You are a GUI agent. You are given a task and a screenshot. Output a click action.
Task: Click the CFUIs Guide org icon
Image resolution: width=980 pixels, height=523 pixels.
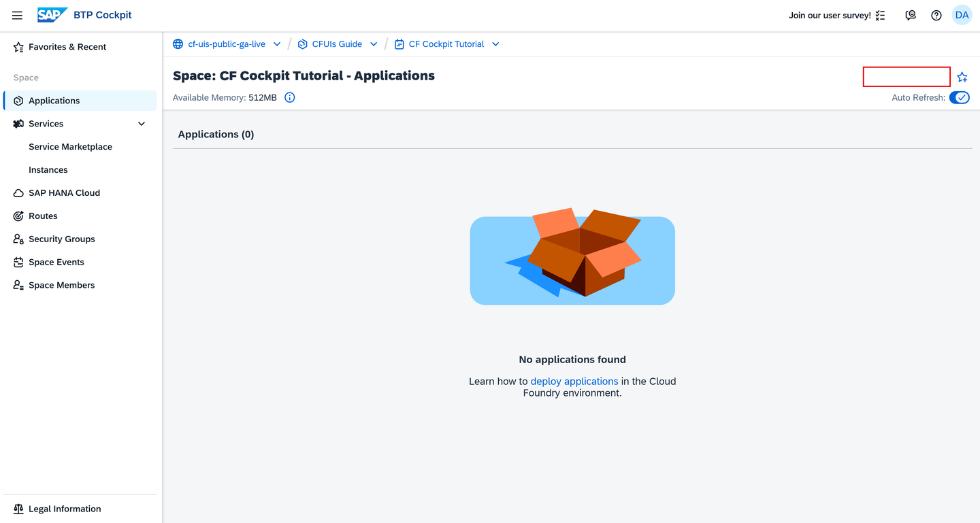pos(303,44)
